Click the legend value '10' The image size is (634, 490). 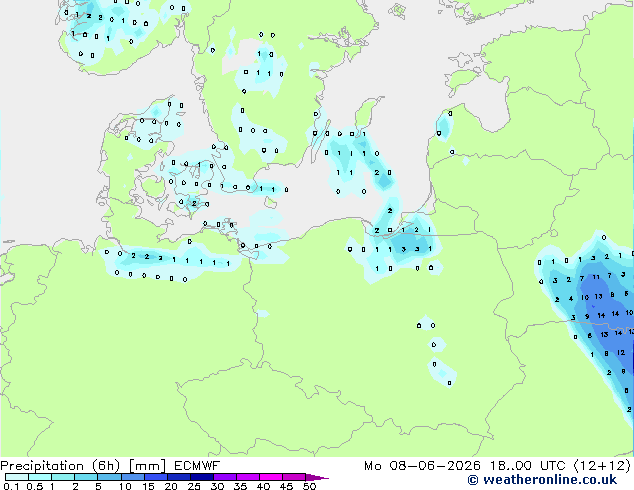click(125, 486)
